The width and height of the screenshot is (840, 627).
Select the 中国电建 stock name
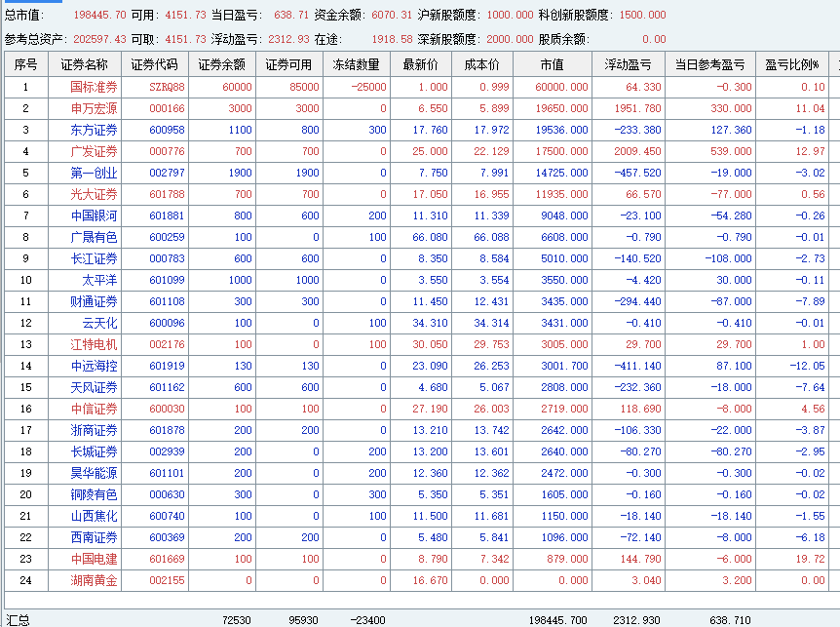(x=94, y=559)
